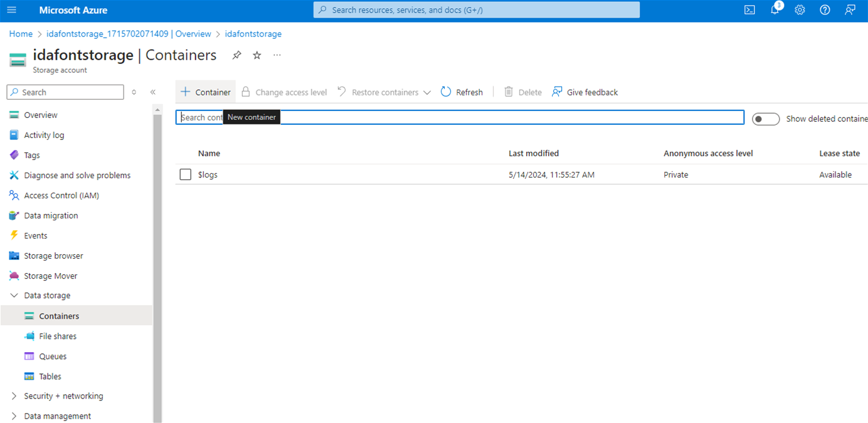This screenshot has height=423, width=868.
Task: Open portal settings gear
Action: pyautogui.click(x=800, y=10)
